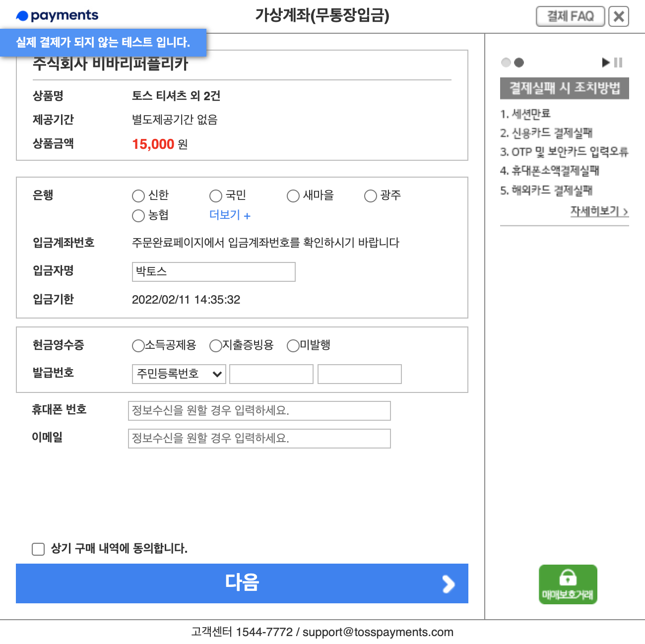Click the arrow on the 다음 button

[x=449, y=584]
